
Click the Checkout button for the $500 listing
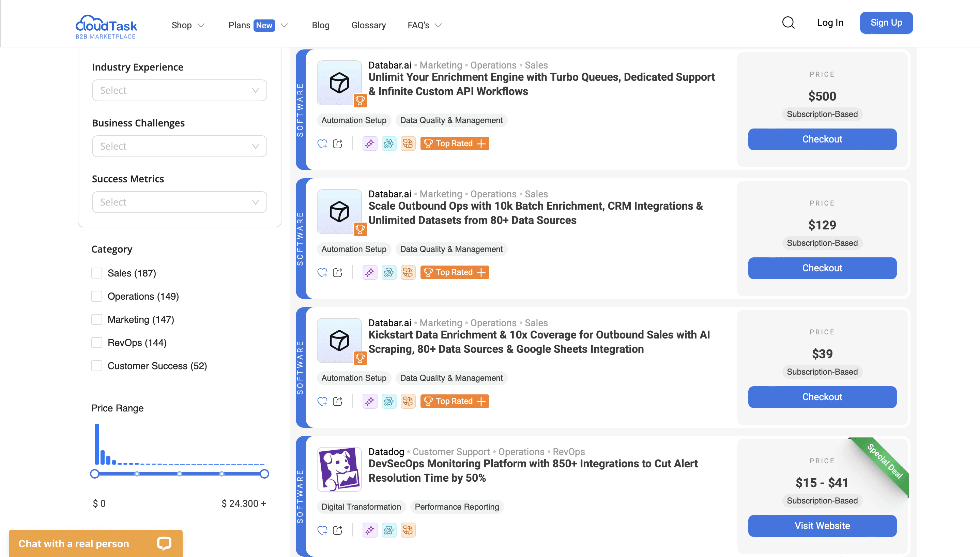[x=822, y=139]
